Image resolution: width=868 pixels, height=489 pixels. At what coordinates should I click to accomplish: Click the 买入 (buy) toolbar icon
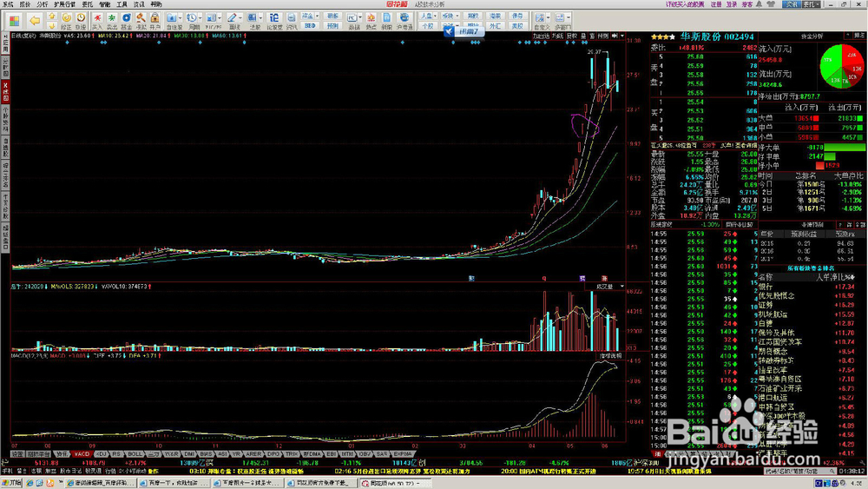(97, 21)
